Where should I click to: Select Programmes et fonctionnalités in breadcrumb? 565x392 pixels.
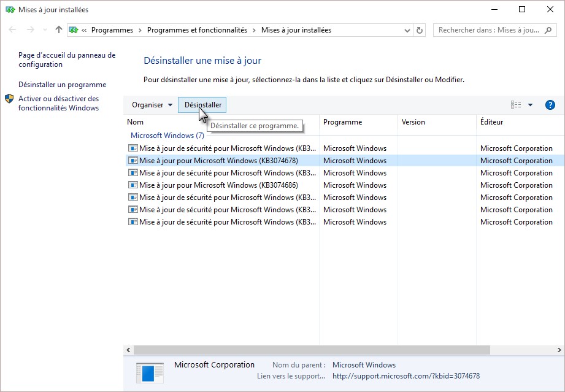[197, 30]
